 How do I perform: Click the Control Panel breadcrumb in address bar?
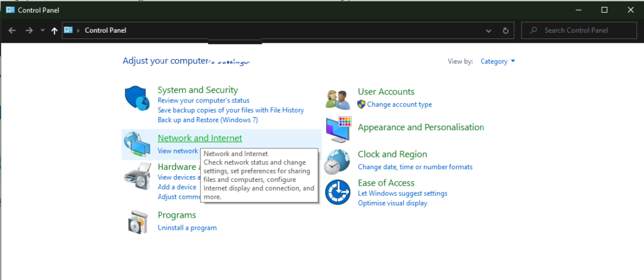106,30
